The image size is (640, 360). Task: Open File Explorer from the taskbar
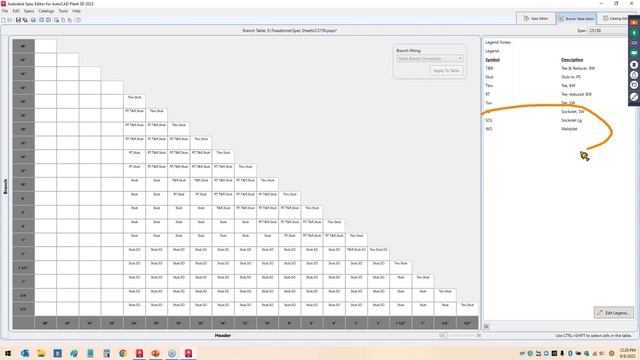(41, 353)
